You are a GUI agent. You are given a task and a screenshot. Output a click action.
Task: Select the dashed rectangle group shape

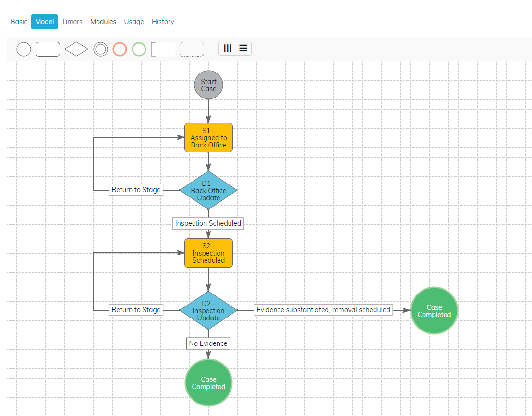192,49
